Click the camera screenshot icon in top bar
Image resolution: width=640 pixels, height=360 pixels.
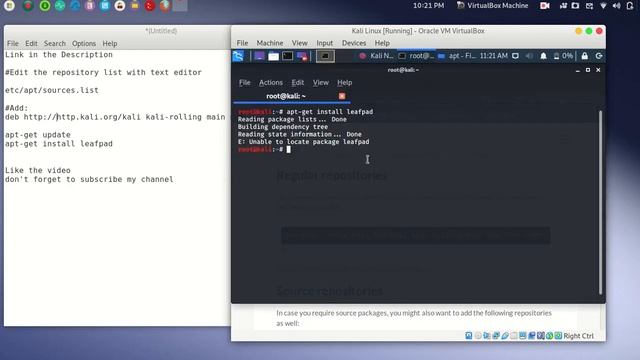pyautogui.click(x=575, y=6)
